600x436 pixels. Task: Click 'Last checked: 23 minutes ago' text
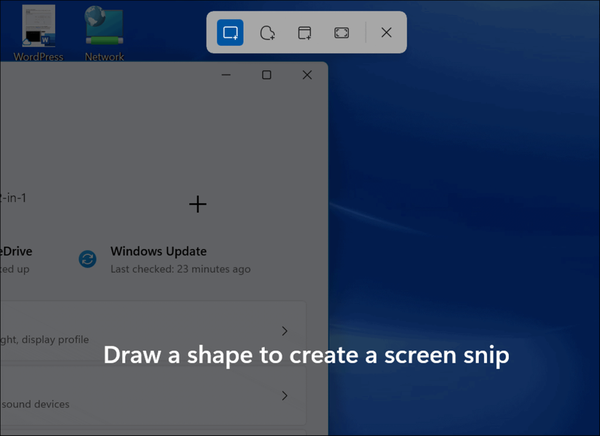point(180,269)
